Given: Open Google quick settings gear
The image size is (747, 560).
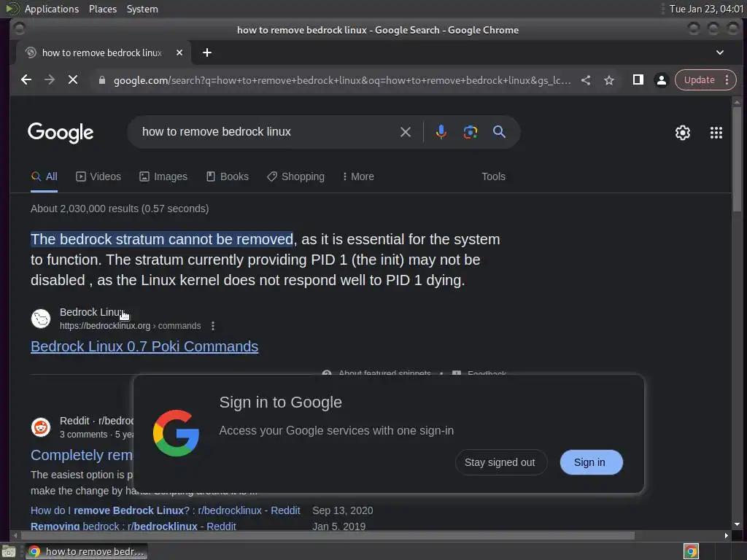Looking at the screenshot, I should pos(682,133).
